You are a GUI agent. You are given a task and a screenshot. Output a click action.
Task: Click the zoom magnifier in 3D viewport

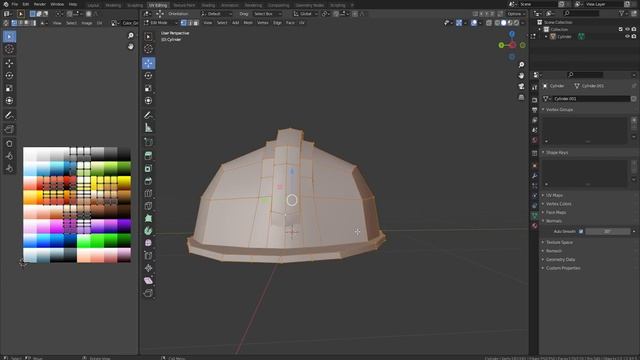point(521,65)
